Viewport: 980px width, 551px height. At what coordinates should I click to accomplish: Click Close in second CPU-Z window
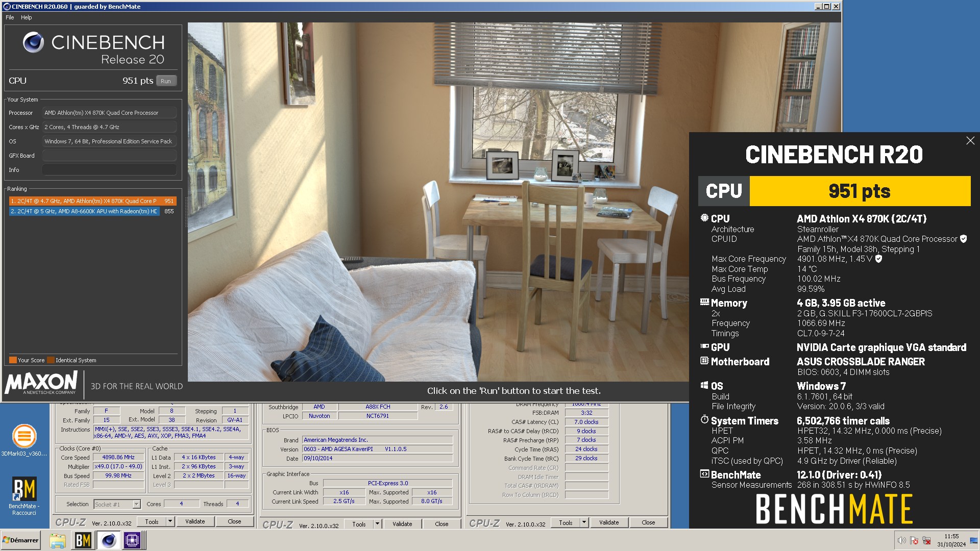click(442, 524)
